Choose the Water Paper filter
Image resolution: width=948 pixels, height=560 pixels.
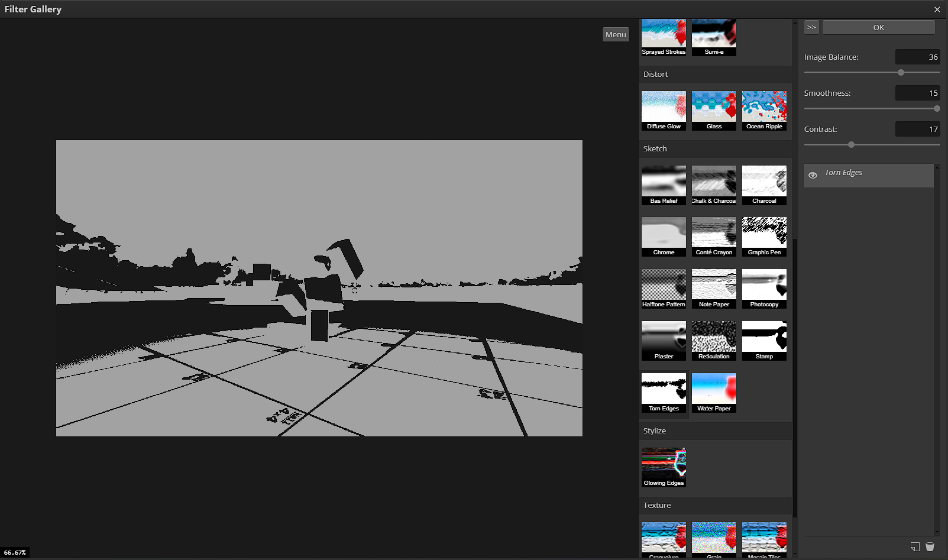coord(713,387)
